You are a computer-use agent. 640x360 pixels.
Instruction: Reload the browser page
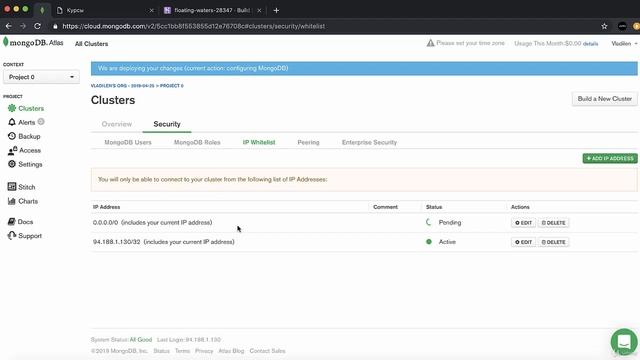37,26
